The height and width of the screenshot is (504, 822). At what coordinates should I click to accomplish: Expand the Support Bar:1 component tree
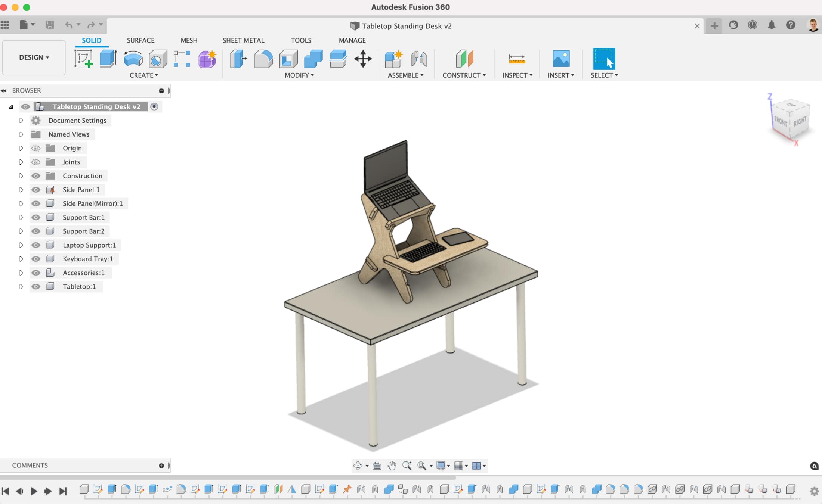[x=21, y=217]
